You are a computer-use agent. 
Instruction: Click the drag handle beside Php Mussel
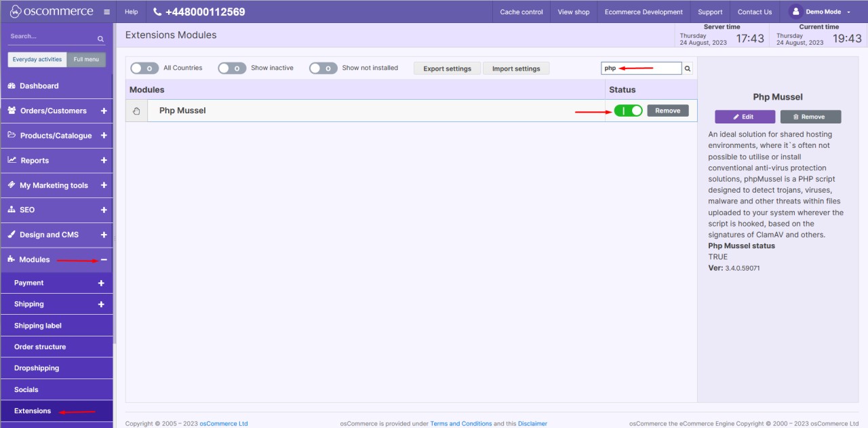[x=136, y=111]
